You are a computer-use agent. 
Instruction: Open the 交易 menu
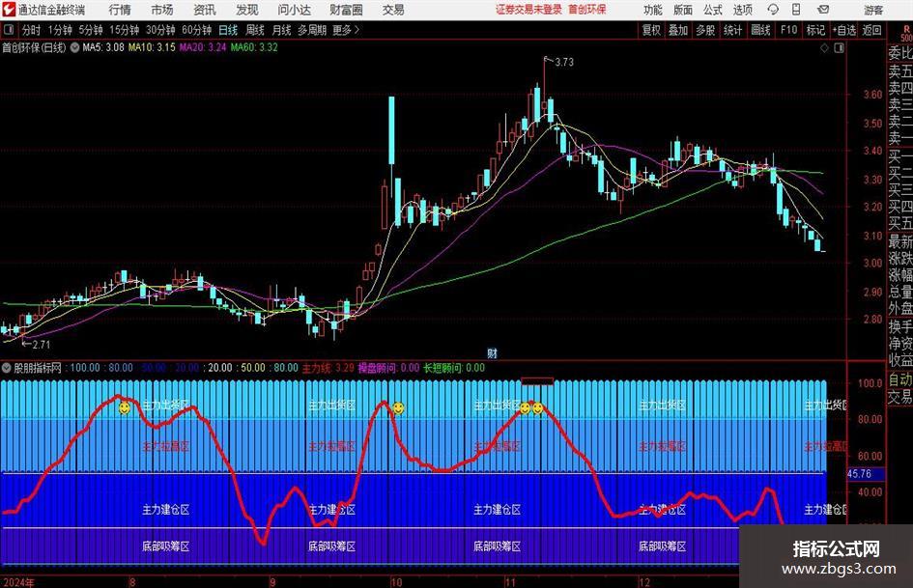pyautogui.click(x=393, y=10)
